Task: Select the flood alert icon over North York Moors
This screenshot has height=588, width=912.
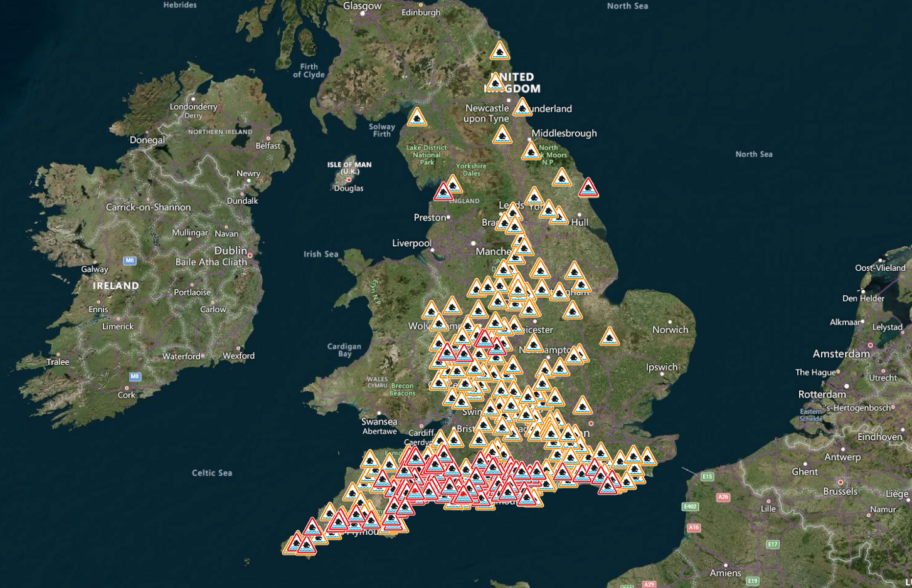Action: pos(531,151)
